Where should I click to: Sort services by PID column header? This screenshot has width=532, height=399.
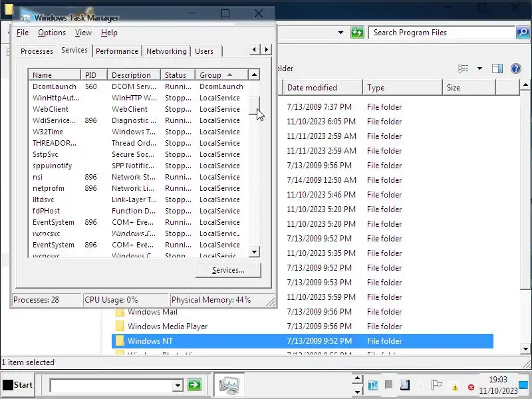(x=94, y=75)
